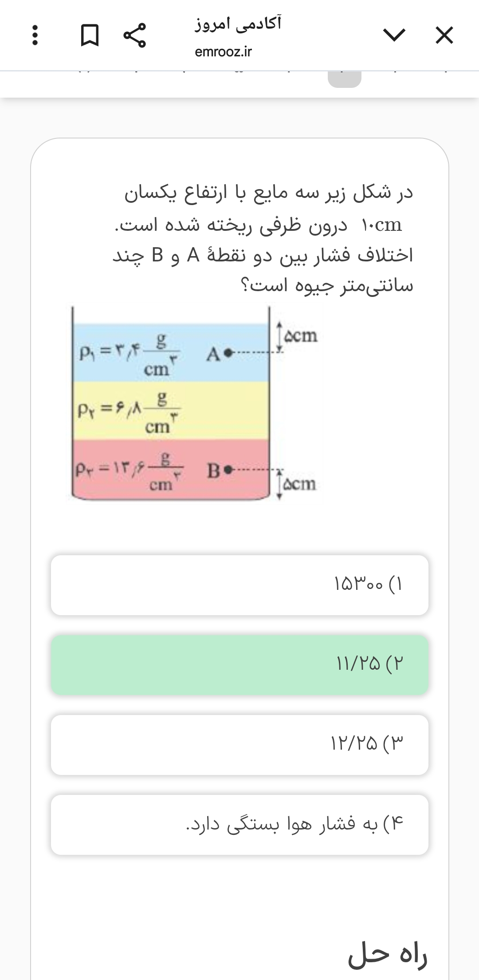This screenshot has height=980, width=479.
Task: Select answer option ۱) ۱۵۳۰۰
Action: pyautogui.click(x=239, y=585)
